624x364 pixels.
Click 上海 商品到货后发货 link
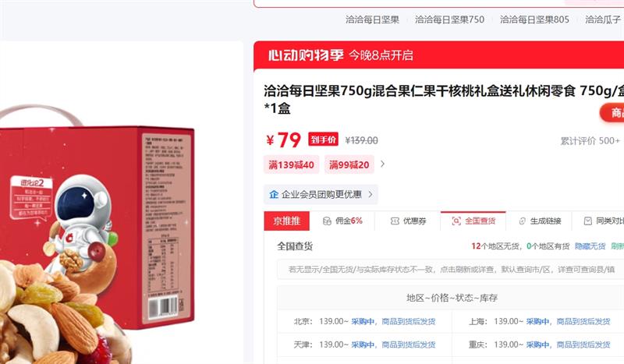coord(583,321)
